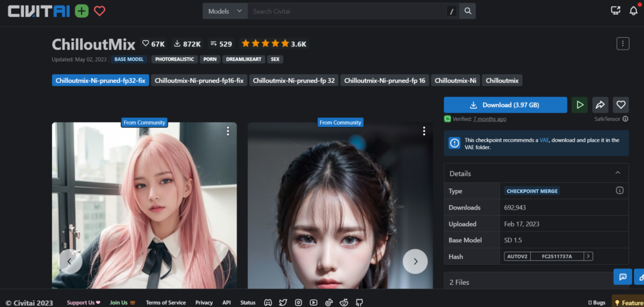Open the model options three-dot menu
Image resolution: width=644 pixels, height=307 pixels.
tap(623, 43)
